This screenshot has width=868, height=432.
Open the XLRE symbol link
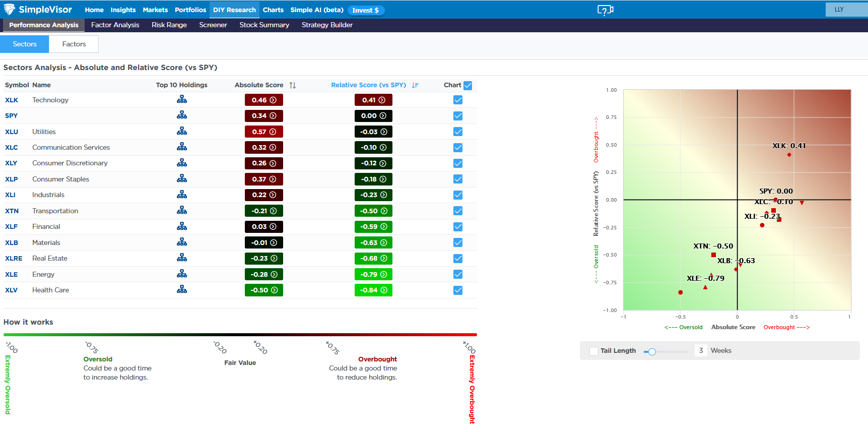click(14, 258)
